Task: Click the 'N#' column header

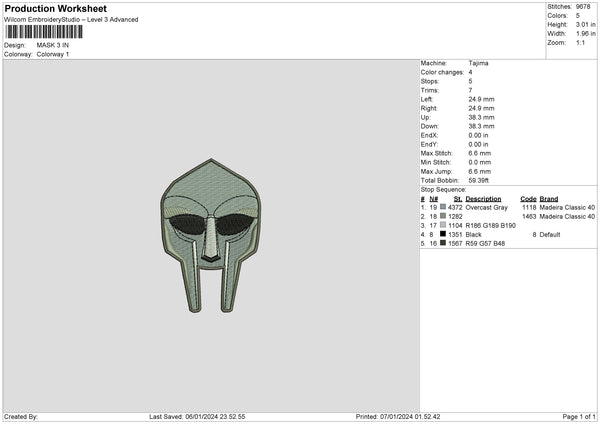Action: tap(434, 199)
